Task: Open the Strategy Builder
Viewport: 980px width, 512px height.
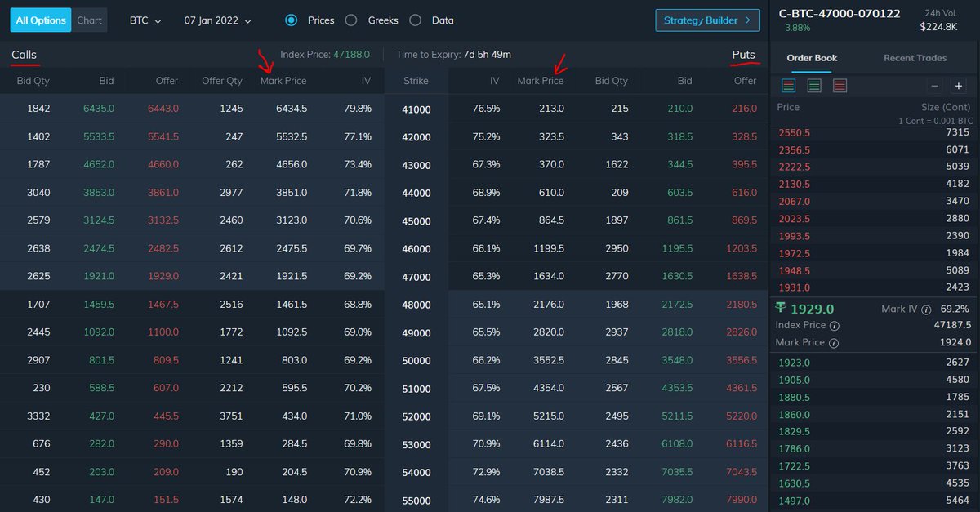Action: coord(702,20)
